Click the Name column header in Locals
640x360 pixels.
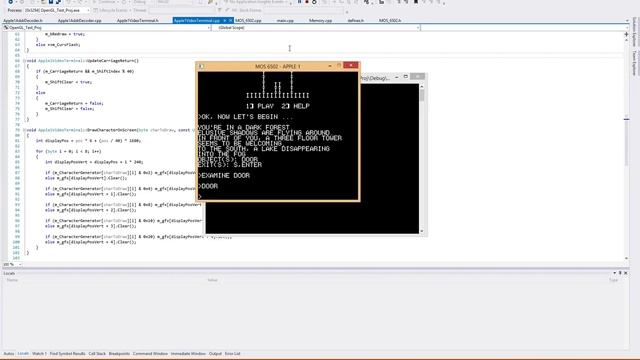[12, 280]
